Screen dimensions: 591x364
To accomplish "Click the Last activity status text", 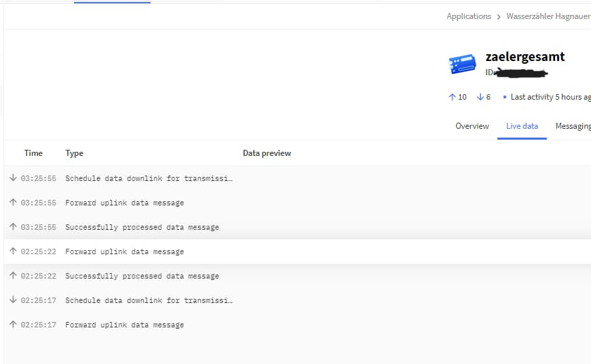I will (551, 97).
